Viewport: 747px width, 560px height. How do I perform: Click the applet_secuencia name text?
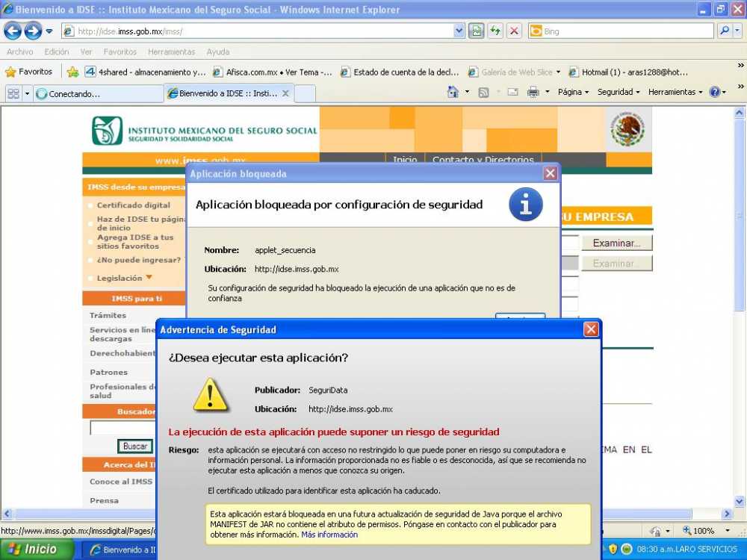[285, 250]
